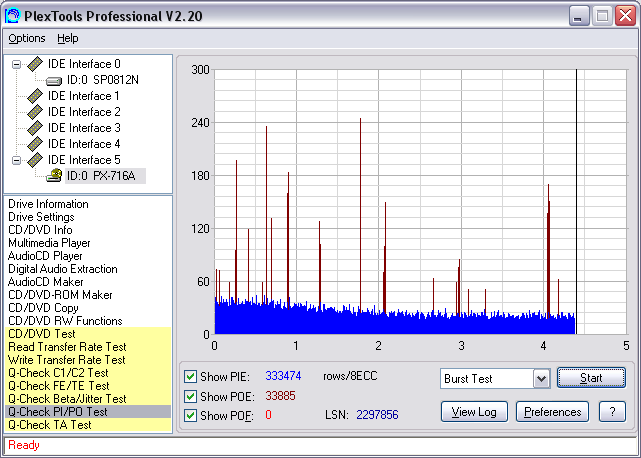
Task: Select IDE Interface 4 label
Action: [84, 144]
